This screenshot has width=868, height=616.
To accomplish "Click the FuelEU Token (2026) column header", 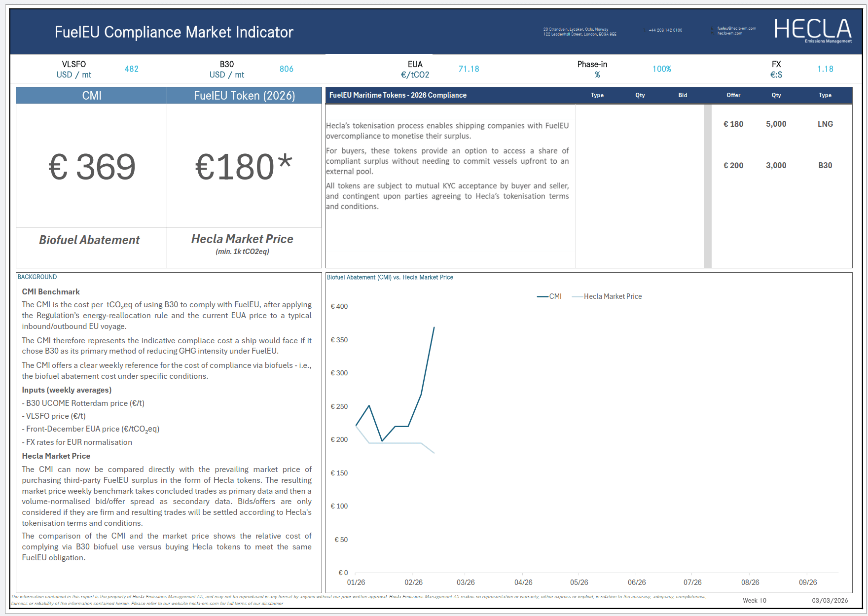I will coord(245,96).
